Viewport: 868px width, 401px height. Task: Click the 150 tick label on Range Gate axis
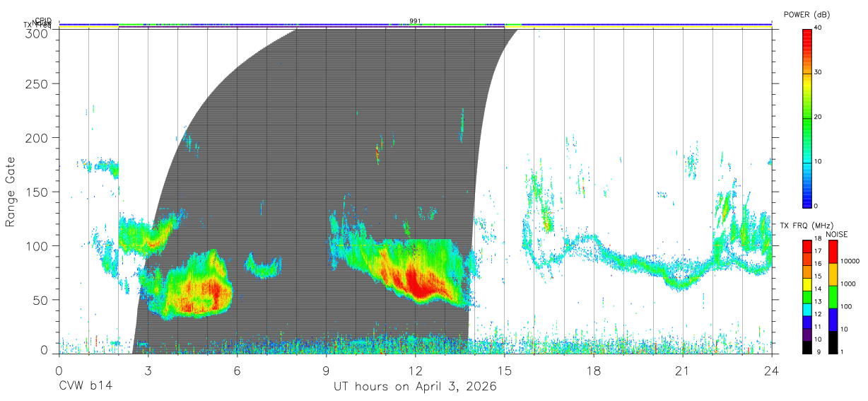(36, 192)
